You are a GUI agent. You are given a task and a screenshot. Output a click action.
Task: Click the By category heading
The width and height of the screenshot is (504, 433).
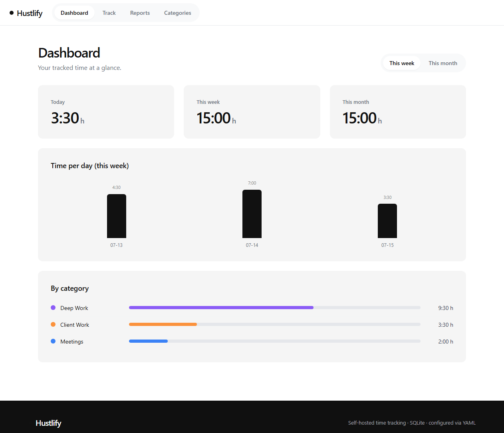click(70, 288)
